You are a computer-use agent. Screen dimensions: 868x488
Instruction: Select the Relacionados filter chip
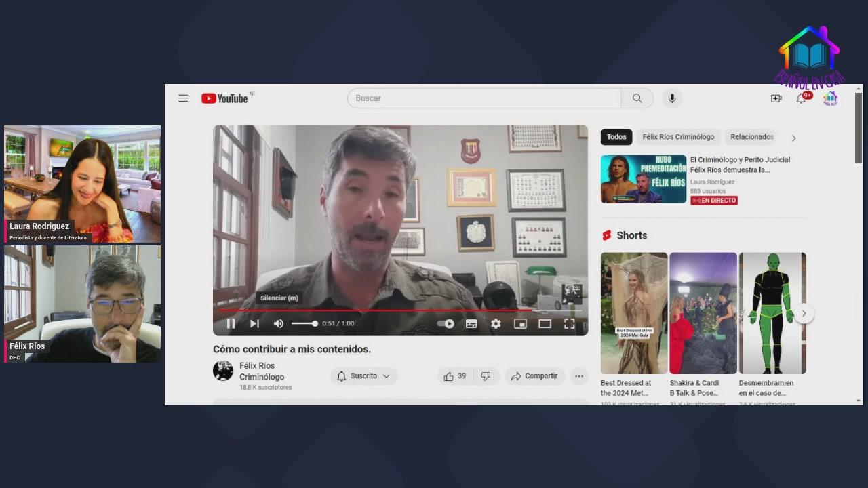(751, 137)
